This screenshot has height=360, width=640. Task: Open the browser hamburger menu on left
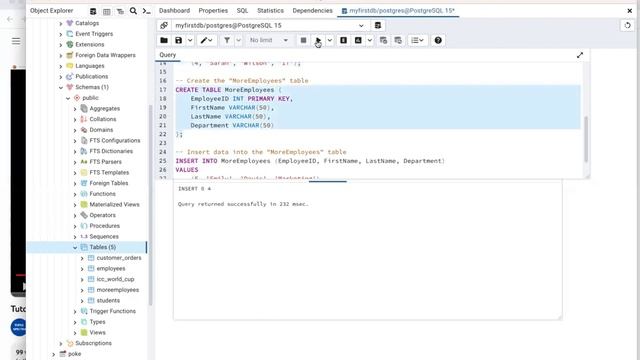point(16,41)
